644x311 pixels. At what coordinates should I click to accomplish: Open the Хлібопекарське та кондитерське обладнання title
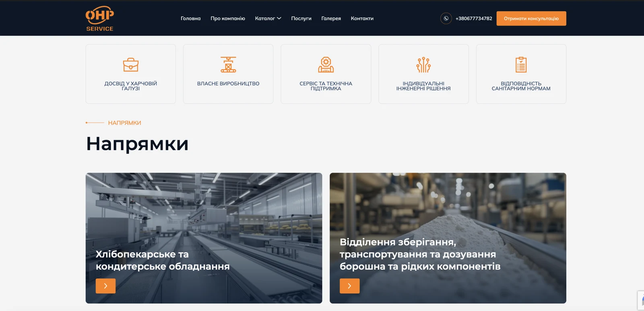163,260
